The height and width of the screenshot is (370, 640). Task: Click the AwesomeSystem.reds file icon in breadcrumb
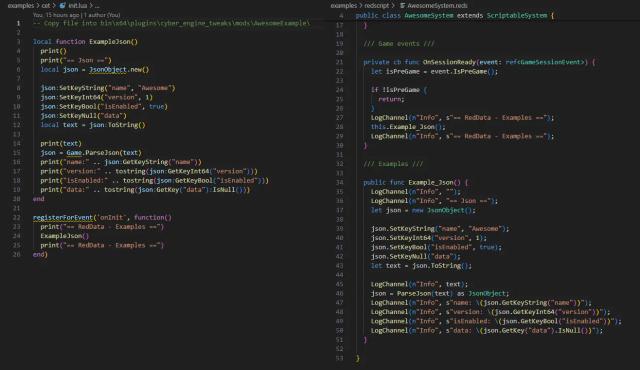(x=402, y=6)
